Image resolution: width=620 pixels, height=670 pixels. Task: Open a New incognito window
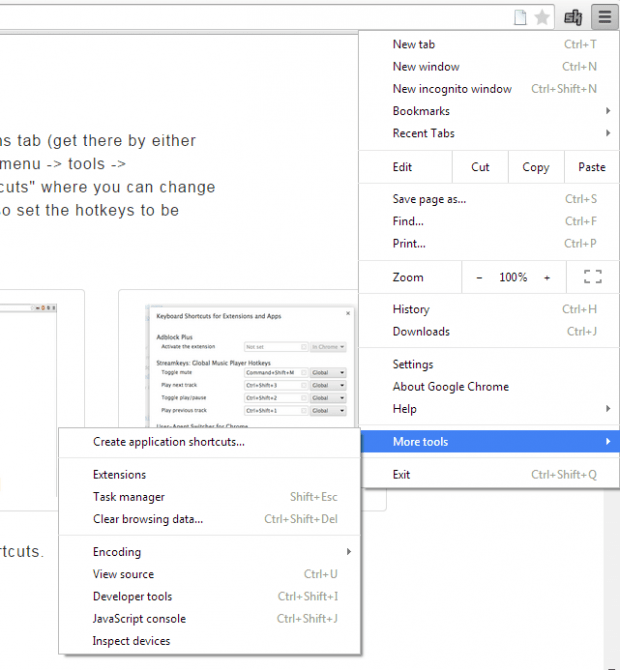[489, 89]
